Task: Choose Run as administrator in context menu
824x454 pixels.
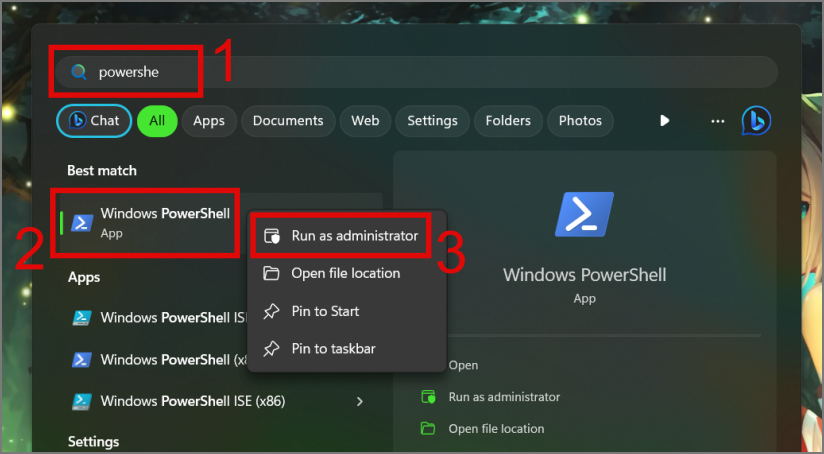Action: click(x=347, y=236)
